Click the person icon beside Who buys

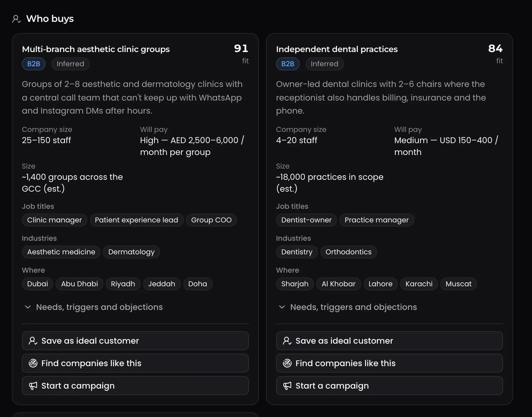(16, 19)
